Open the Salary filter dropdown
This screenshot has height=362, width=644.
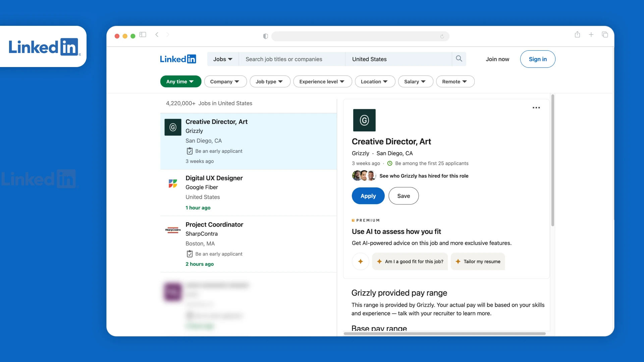pyautogui.click(x=416, y=81)
